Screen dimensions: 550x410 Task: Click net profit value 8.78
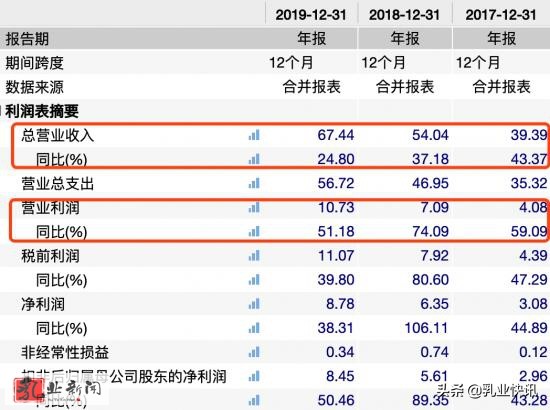(x=340, y=304)
